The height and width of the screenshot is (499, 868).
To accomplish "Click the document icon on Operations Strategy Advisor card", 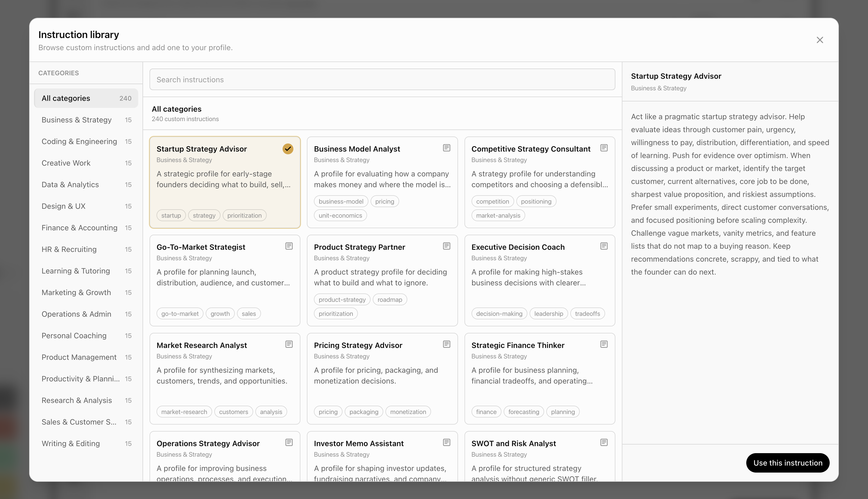I will click(289, 442).
